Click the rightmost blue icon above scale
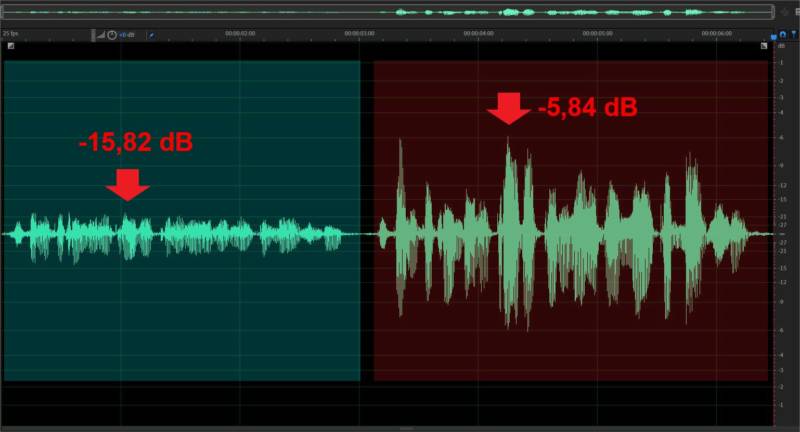The width and height of the screenshot is (800, 432). 792,34
